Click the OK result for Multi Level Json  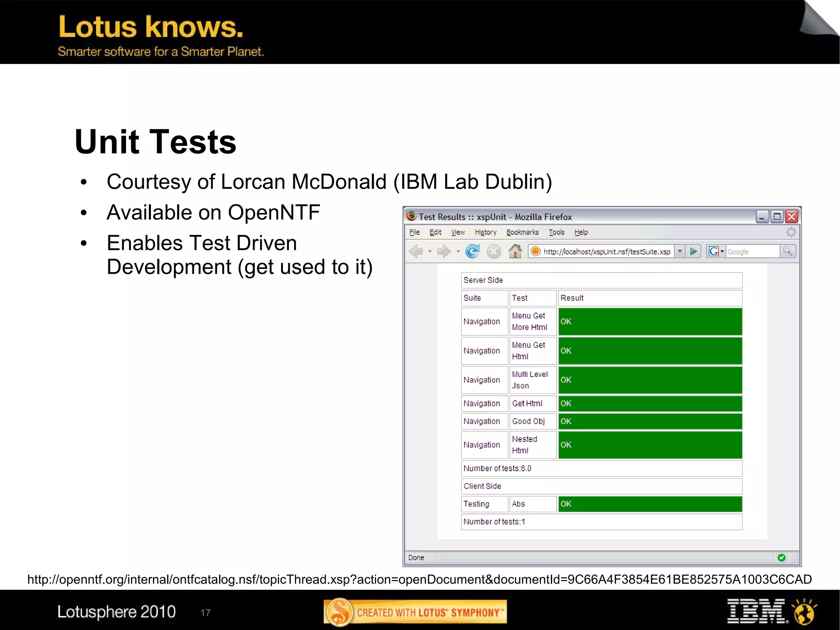pyautogui.click(x=650, y=380)
